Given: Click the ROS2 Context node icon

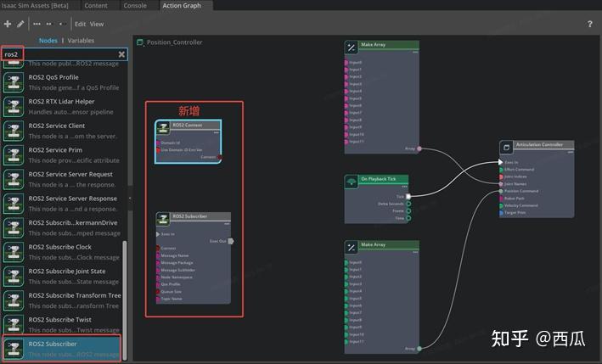Looking at the screenshot, I should pyautogui.click(x=164, y=126).
